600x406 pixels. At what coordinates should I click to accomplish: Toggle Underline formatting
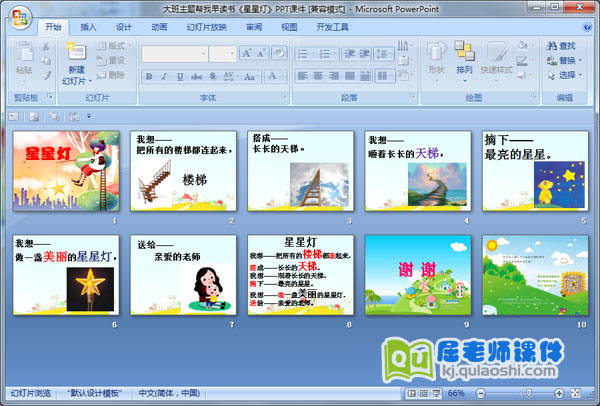180,77
